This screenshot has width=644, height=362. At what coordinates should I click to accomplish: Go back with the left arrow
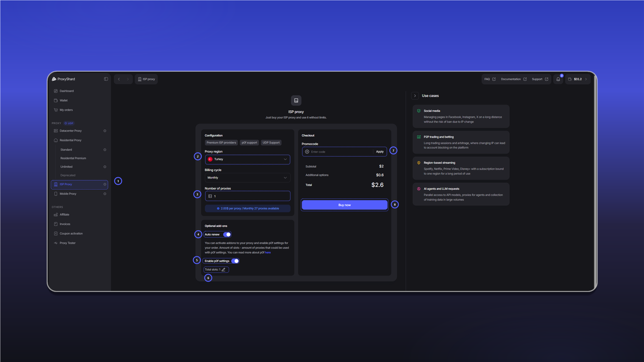[119, 79]
